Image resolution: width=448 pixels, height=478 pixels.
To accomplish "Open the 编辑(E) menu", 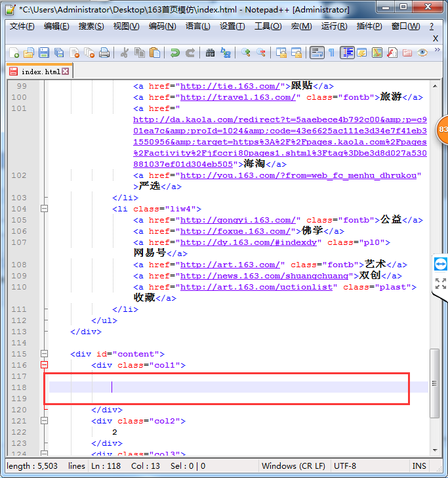I will (56, 26).
